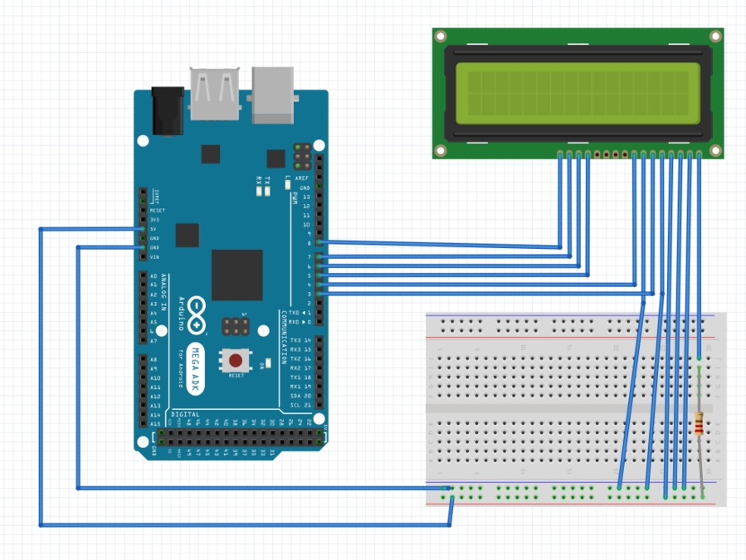The width and height of the screenshot is (746, 560).
Task: Click the 5V pin on the power header
Action: (x=143, y=229)
